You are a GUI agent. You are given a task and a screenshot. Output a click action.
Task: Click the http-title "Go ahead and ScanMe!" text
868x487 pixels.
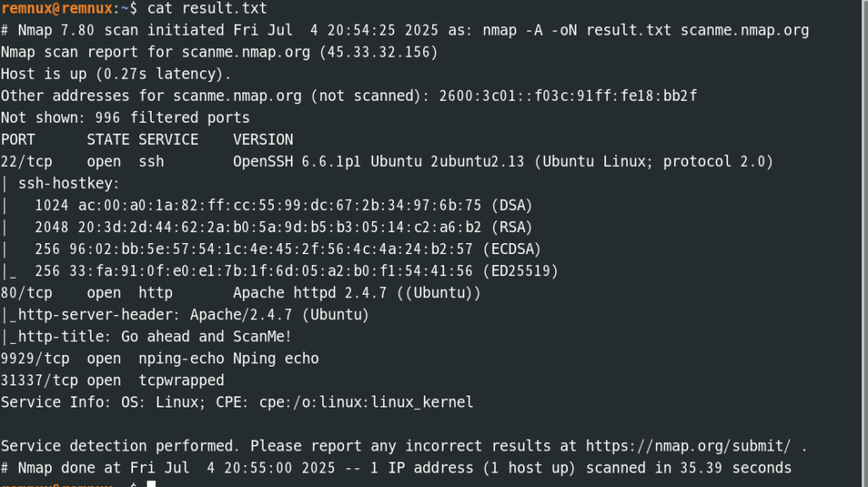pos(206,336)
